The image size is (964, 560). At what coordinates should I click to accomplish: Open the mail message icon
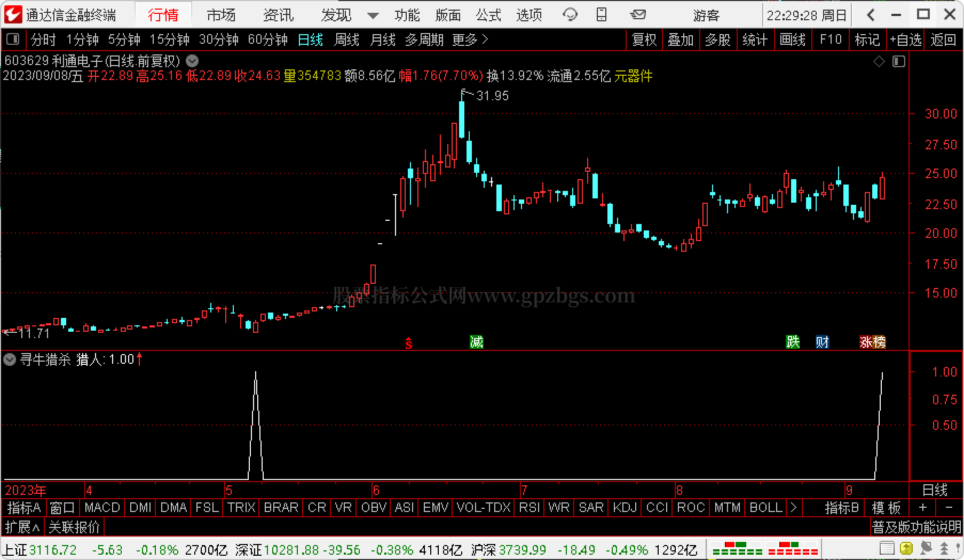[637, 15]
